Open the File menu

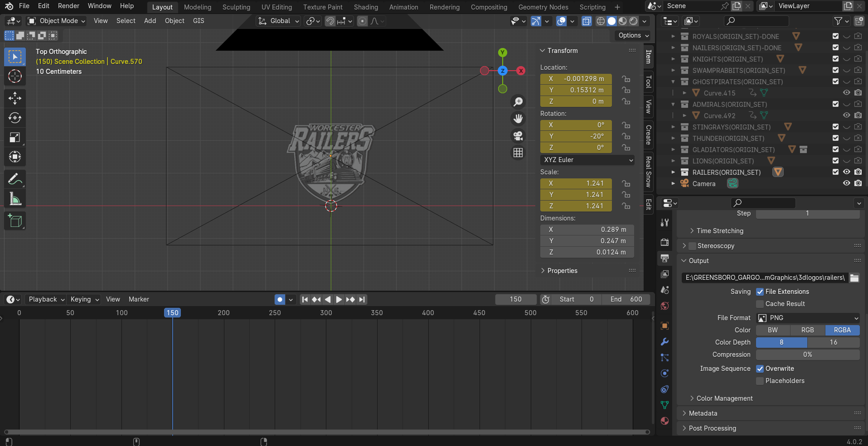pos(24,6)
